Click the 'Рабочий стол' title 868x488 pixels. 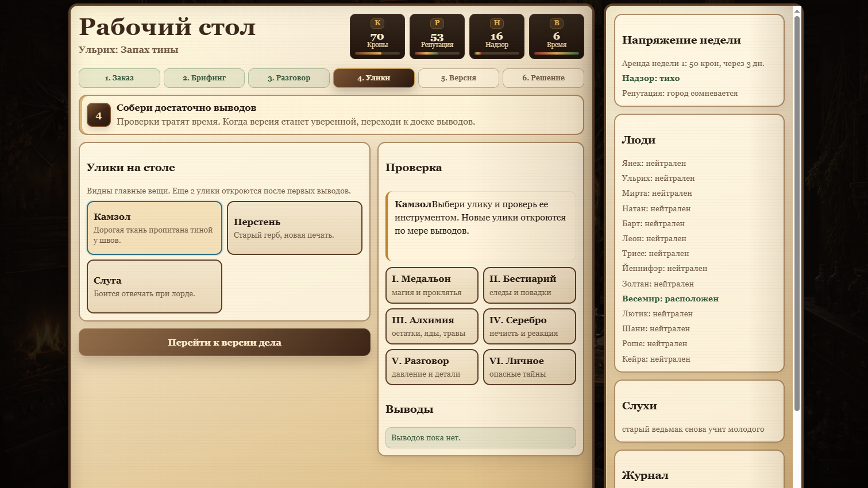point(167,27)
